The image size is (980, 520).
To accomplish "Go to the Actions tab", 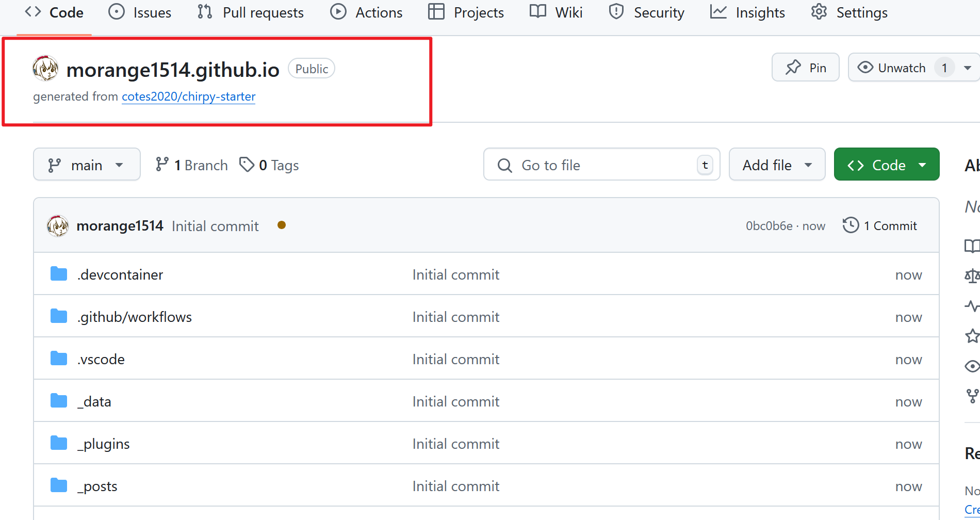I will pyautogui.click(x=366, y=12).
